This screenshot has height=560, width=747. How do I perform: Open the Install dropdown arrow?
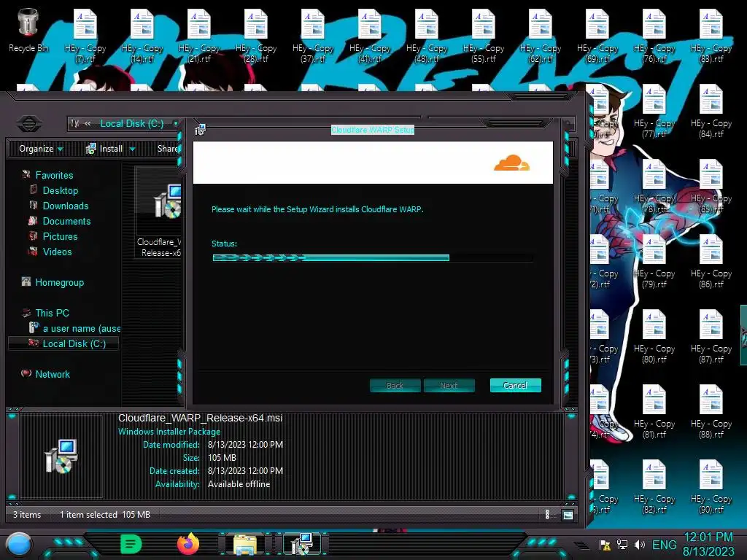pyautogui.click(x=133, y=149)
